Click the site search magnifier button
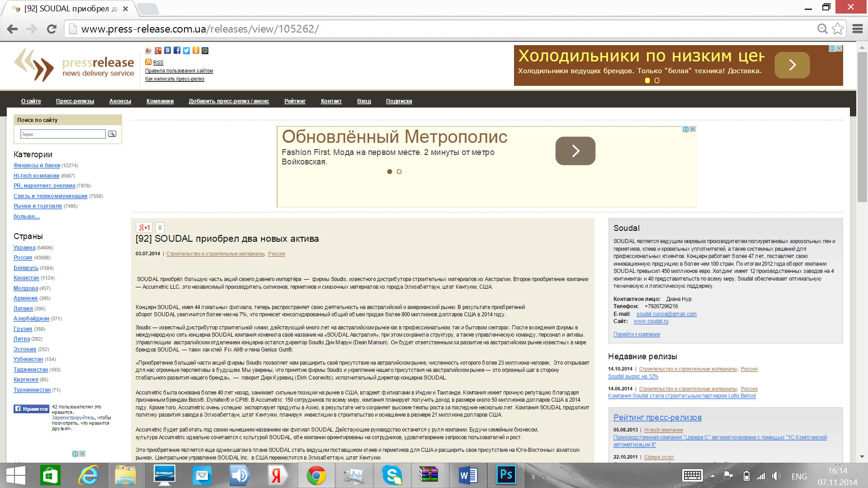This screenshot has width=868, height=488. pos(112,134)
